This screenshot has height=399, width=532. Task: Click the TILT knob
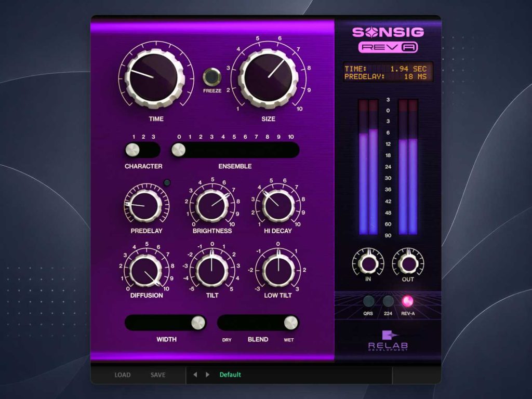coord(212,270)
